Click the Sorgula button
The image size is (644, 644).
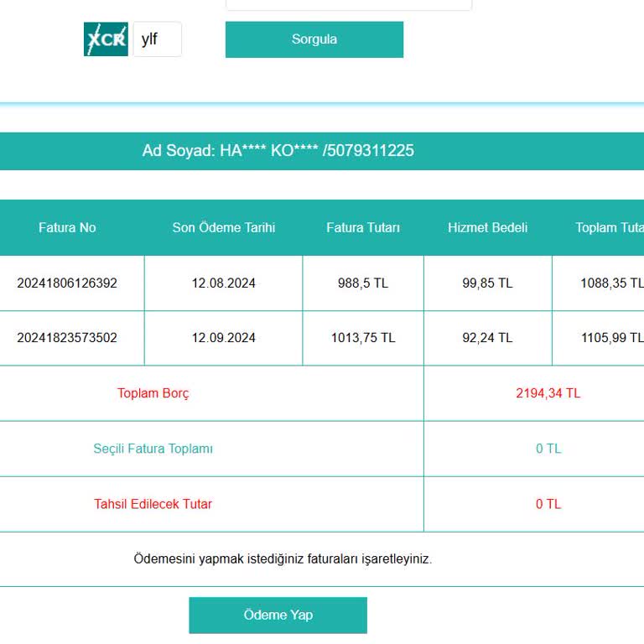(314, 39)
